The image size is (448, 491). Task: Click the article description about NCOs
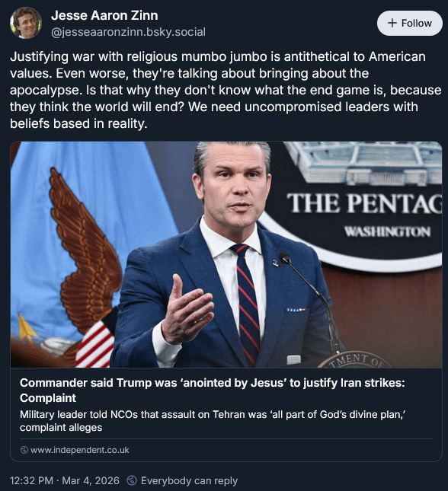[213, 421]
